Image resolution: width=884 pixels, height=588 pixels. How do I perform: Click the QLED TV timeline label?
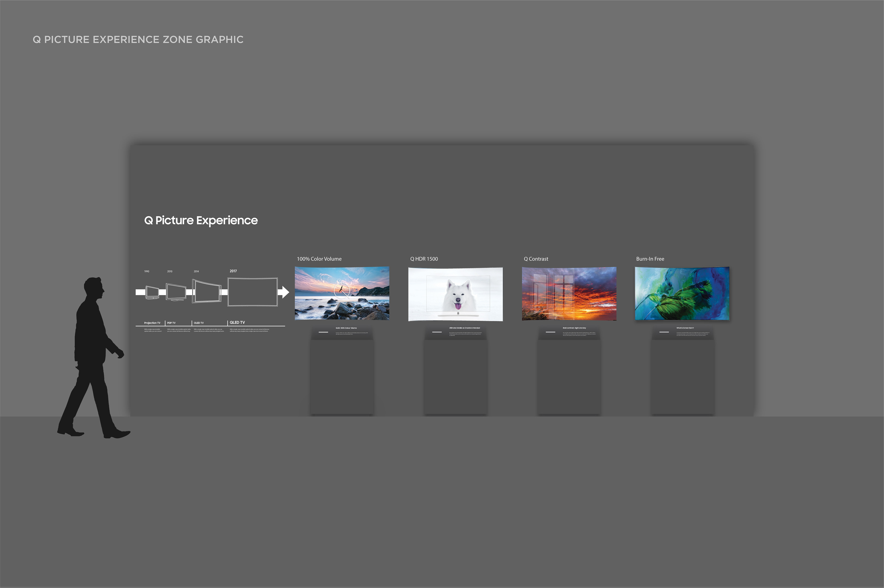[237, 322]
